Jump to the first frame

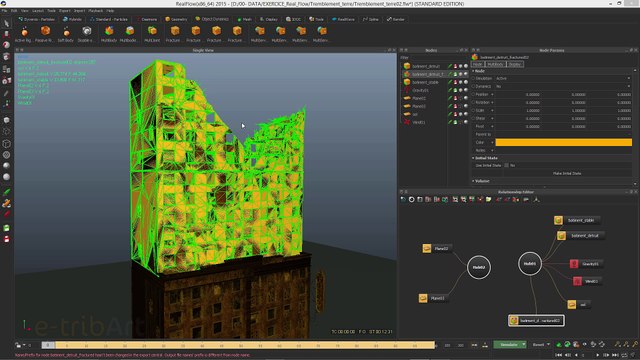point(559,355)
